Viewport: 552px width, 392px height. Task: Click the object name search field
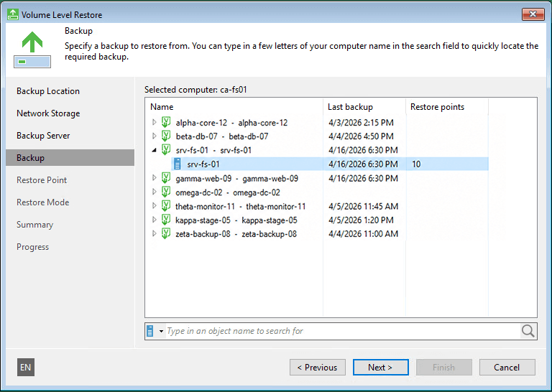click(344, 331)
